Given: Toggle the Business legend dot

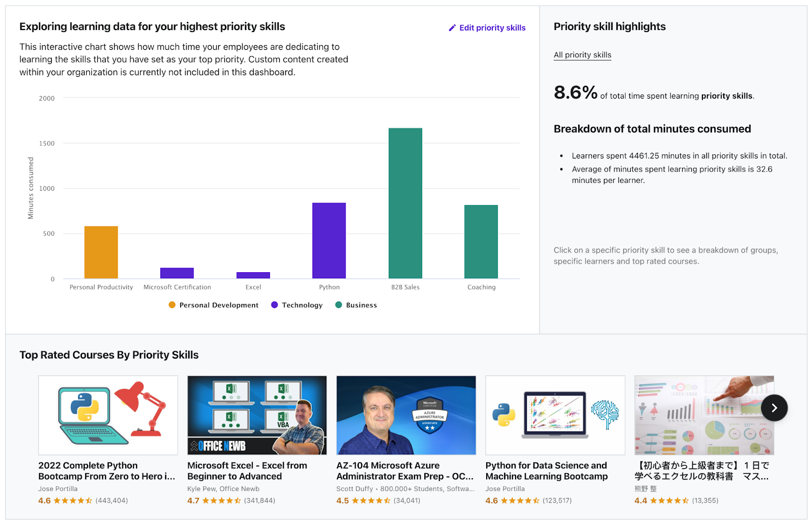Looking at the screenshot, I should point(339,305).
